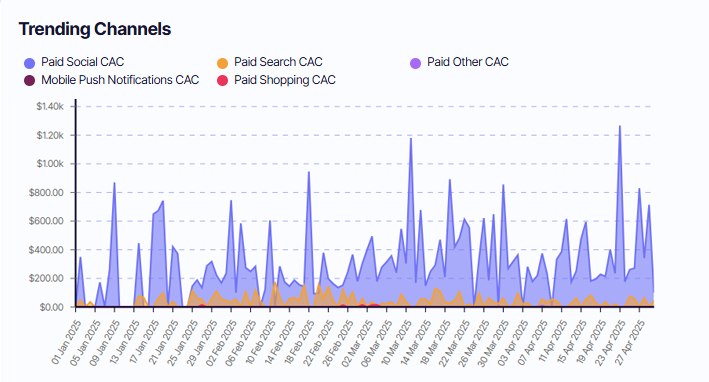
Task: Click the 25 Jan 2025 x-axis label
Action: pos(183,342)
